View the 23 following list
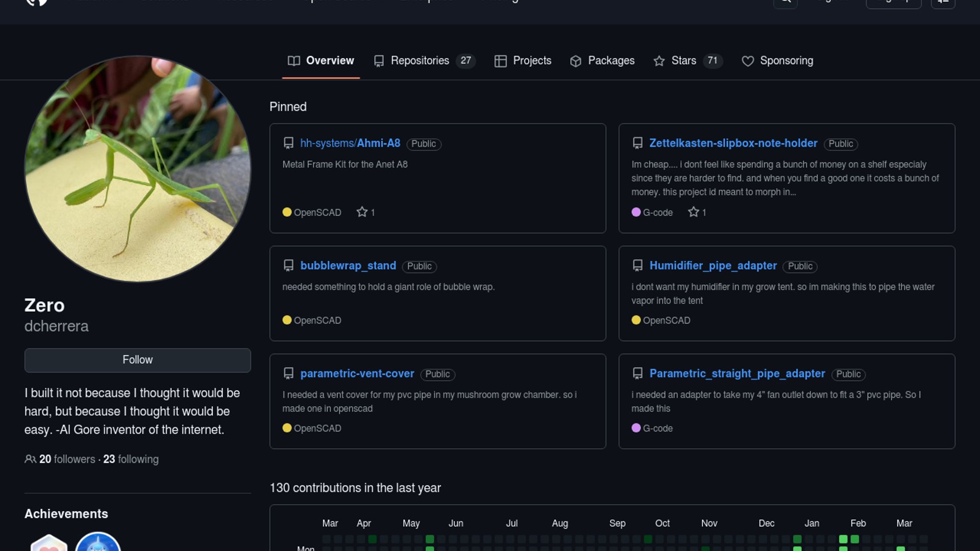This screenshot has width=980, height=551. [131, 459]
